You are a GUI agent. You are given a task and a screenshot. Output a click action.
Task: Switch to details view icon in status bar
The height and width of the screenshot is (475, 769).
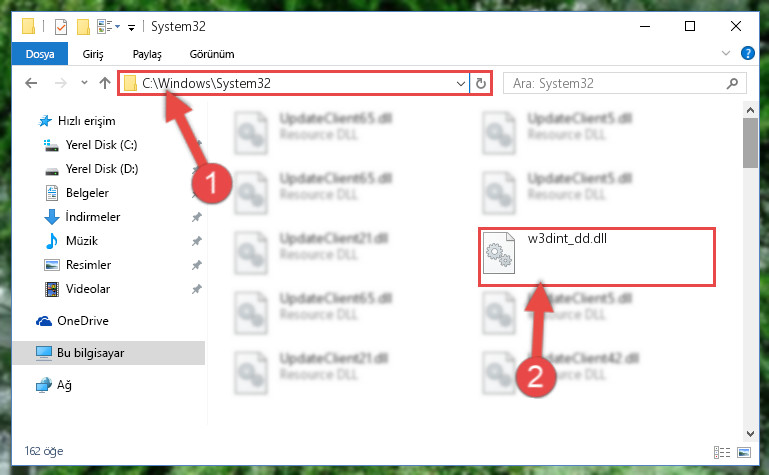click(722, 452)
